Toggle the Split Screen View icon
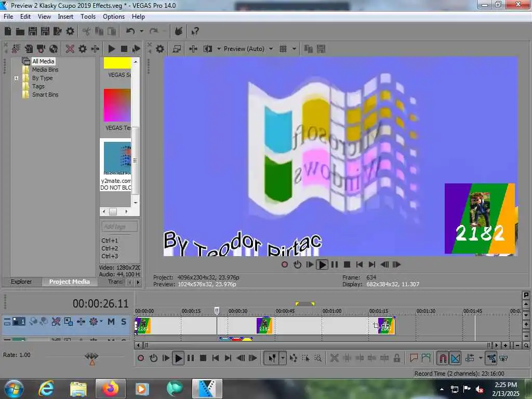Image resolution: width=532 pixels, height=399 pixels. [x=208, y=49]
